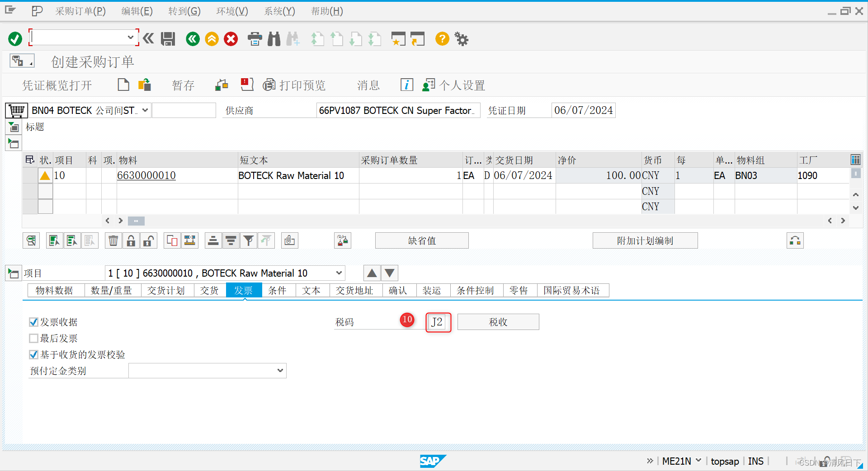The image size is (868, 471).
Task: Click the Copy item duplicate icon
Action: [172, 240]
